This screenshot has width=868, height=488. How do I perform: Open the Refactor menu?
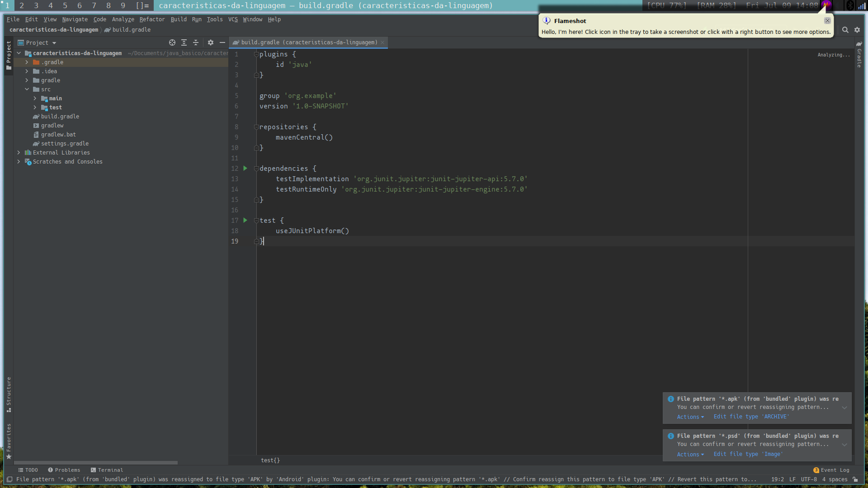(152, 19)
